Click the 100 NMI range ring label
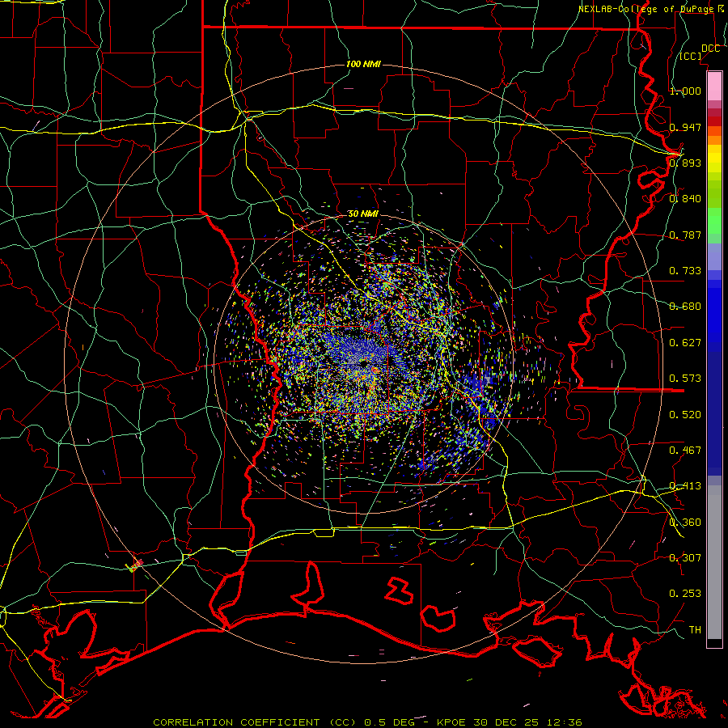728x728 pixels. (x=363, y=64)
